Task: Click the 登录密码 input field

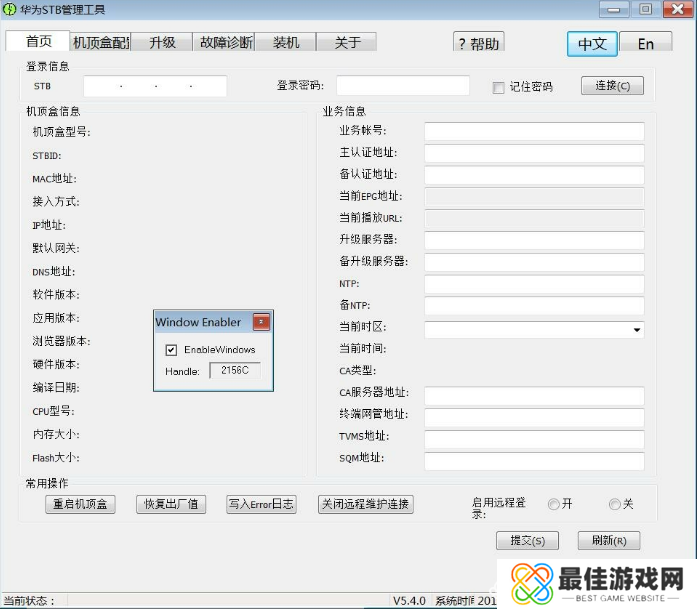Action: (403, 86)
